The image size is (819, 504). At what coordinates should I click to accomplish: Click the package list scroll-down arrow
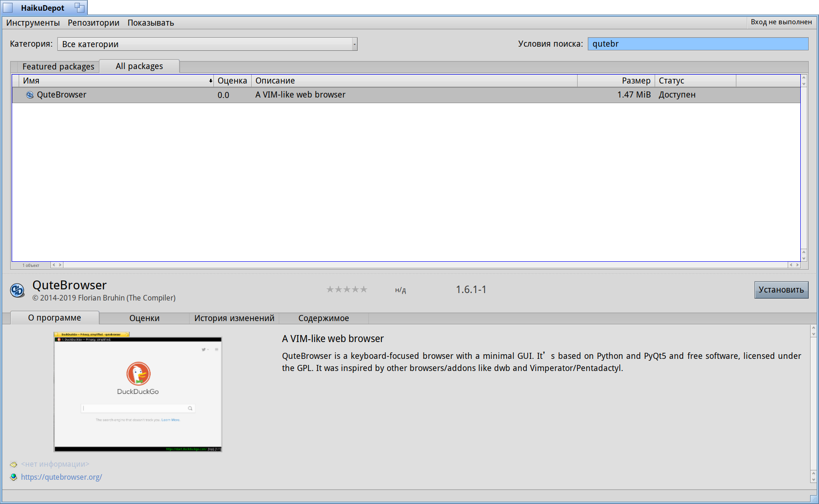pos(804,259)
